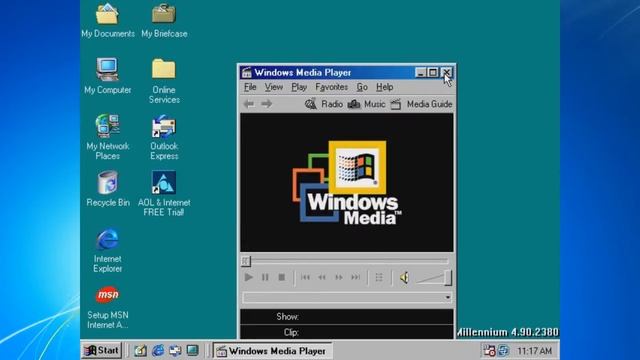640x360 pixels.
Task: Click the rightmost Quick Launch icon
Action: coord(192,351)
